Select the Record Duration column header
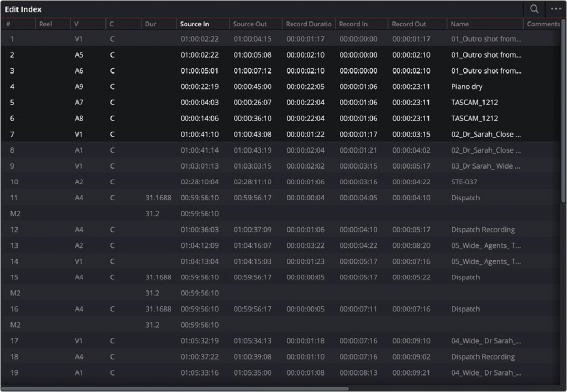Viewport: 567px width, 392px height. click(308, 24)
